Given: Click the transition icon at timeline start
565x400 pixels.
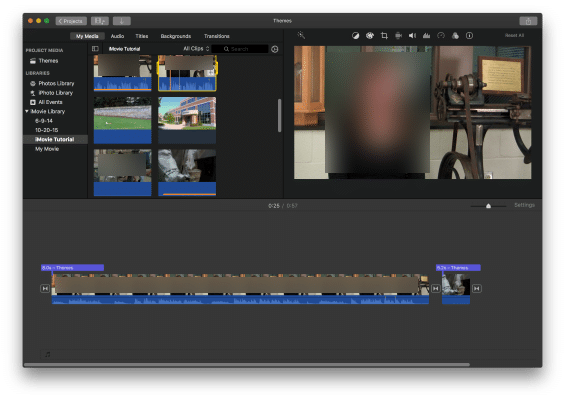Looking at the screenshot, I should point(45,288).
